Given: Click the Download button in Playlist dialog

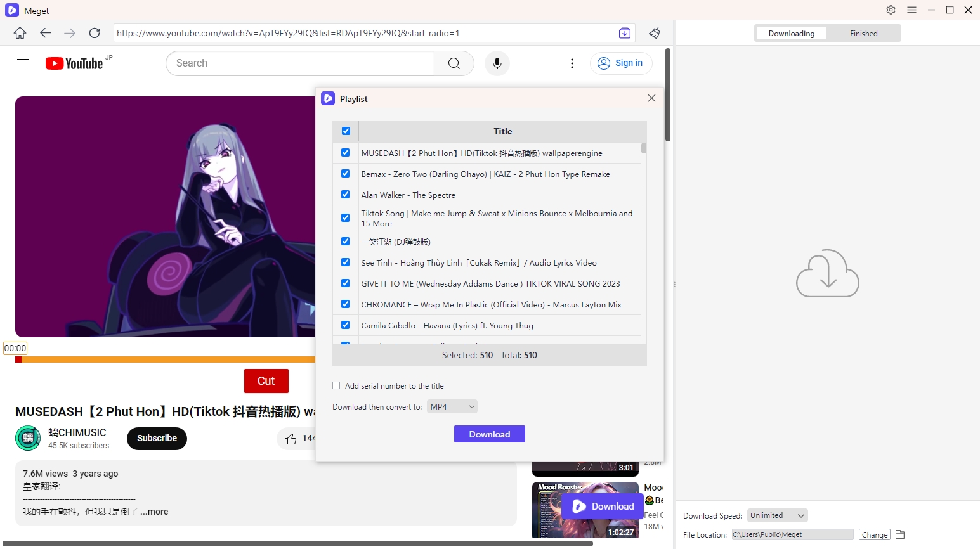Looking at the screenshot, I should point(490,434).
